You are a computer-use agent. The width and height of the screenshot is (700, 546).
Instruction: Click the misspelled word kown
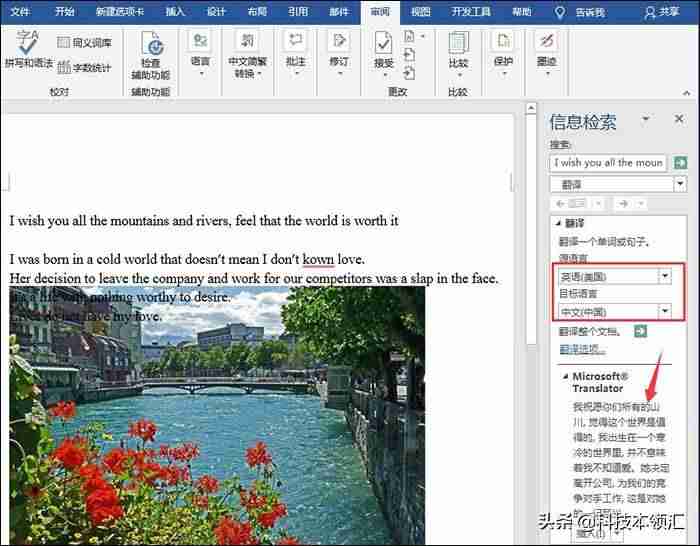pos(318,259)
